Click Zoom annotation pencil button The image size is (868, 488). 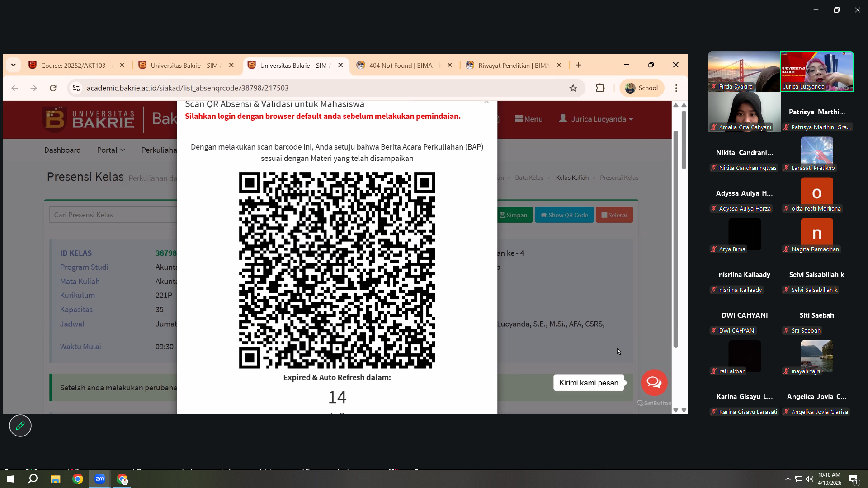20,426
